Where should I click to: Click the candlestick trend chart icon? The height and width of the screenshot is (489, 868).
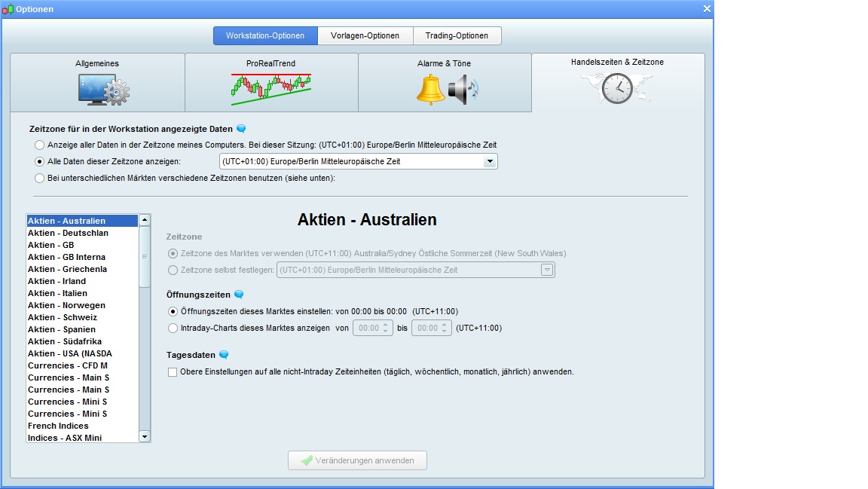point(271,89)
